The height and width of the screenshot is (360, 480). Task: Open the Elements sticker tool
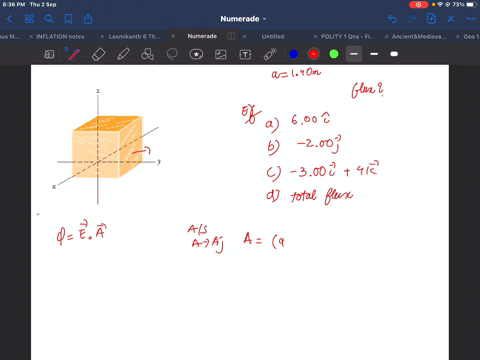point(196,54)
